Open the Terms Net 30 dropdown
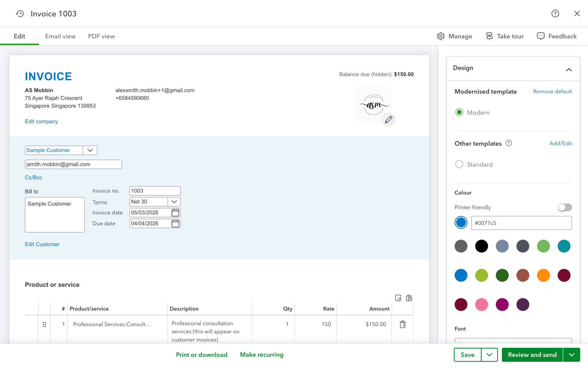The image size is (588, 368). 174,202
